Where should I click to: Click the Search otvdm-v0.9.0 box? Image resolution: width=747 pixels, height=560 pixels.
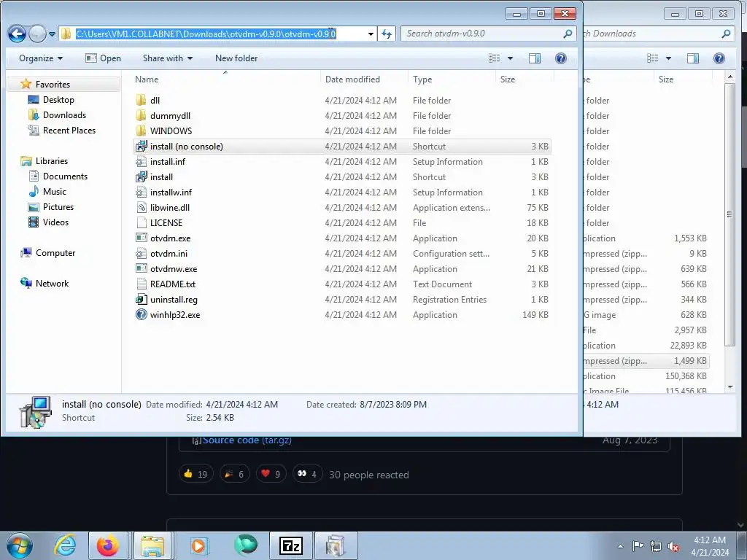[x=487, y=34]
